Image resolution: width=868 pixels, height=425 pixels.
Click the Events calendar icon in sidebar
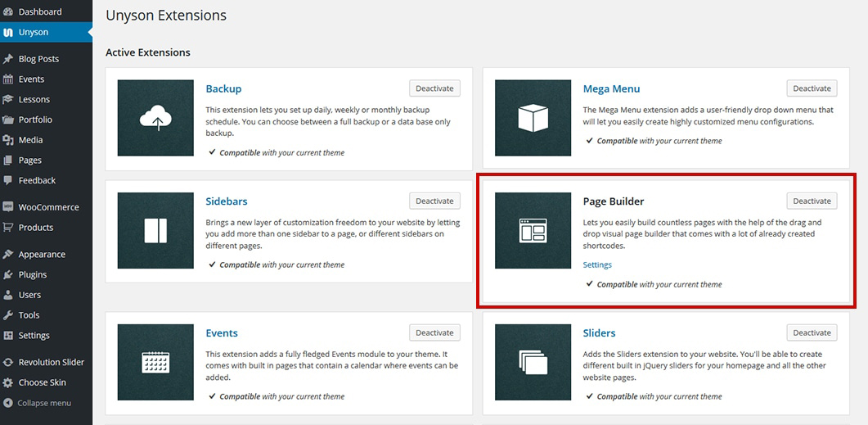pos(7,79)
